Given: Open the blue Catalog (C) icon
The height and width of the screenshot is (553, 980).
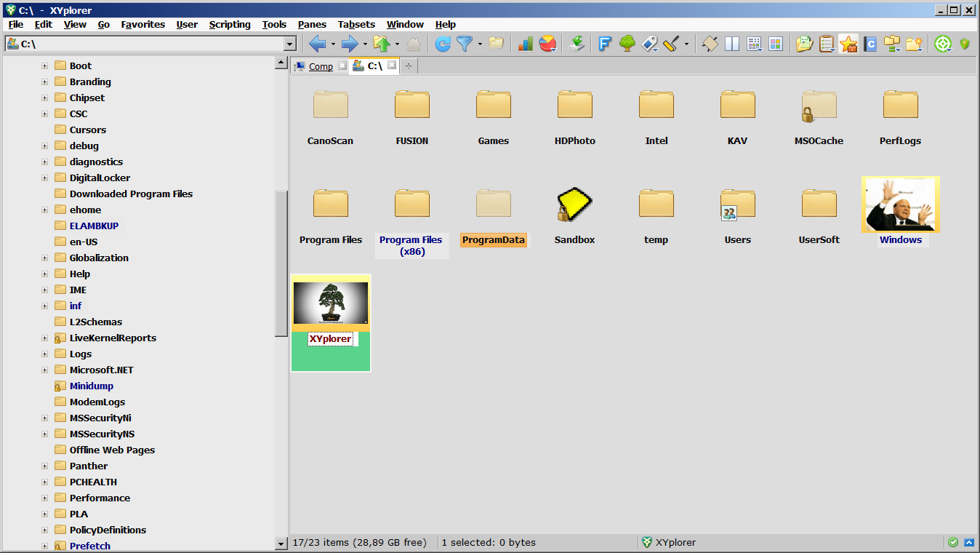Looking at the screenshot, I should 870,44.
